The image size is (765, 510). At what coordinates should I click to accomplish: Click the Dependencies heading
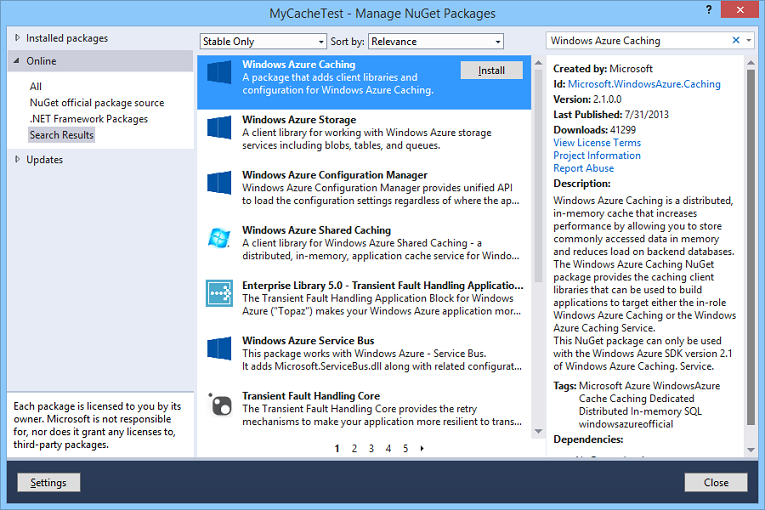coord(588,439)
